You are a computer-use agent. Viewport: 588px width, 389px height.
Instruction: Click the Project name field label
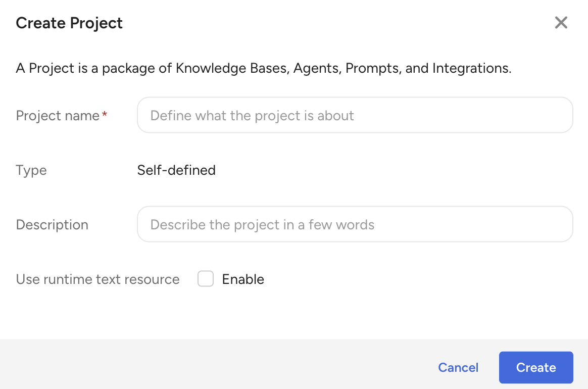[58, 116]
